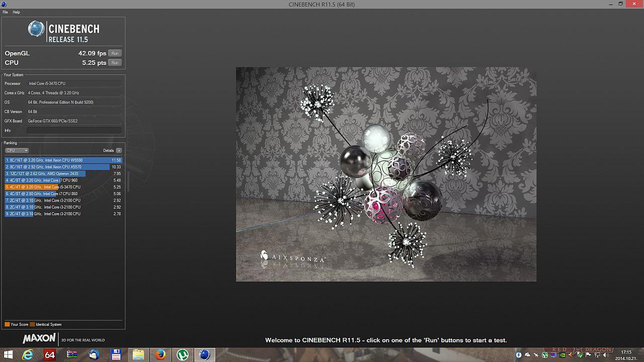This screenshot has height=362, width=644.
Task: Click the airplane mode tray icon
Action: pyautogui.click(x=536, y=355)
